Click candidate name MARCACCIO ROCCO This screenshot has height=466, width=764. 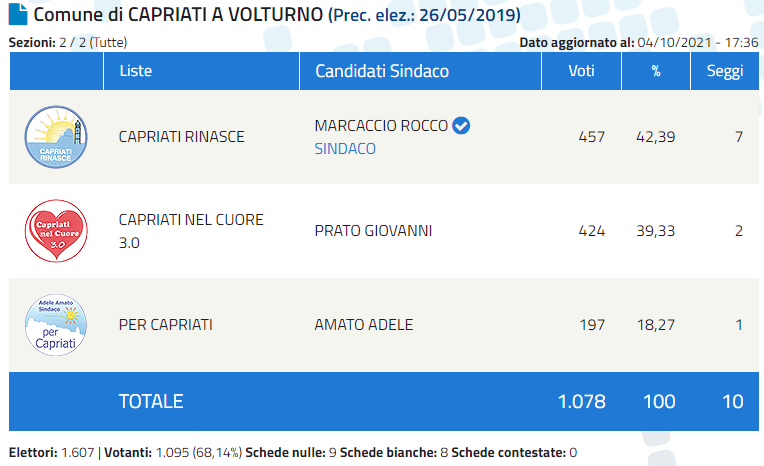tap(380, 126)
